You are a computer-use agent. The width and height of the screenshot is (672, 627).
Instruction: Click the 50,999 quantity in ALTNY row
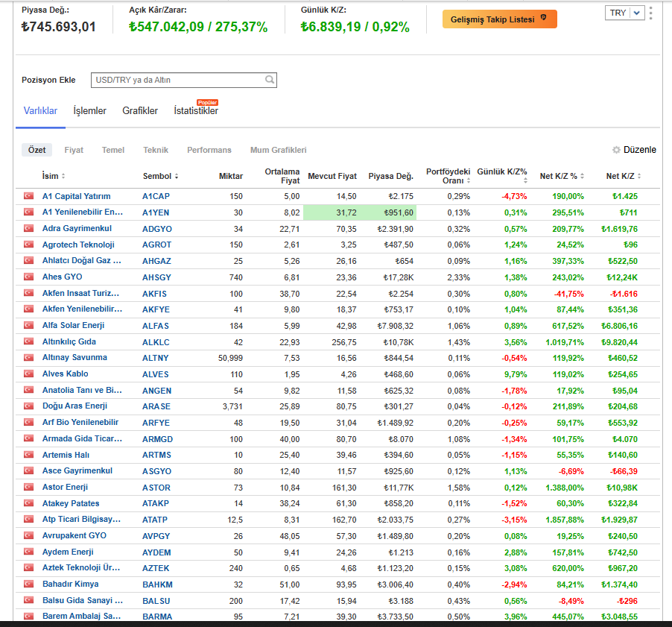230,358
